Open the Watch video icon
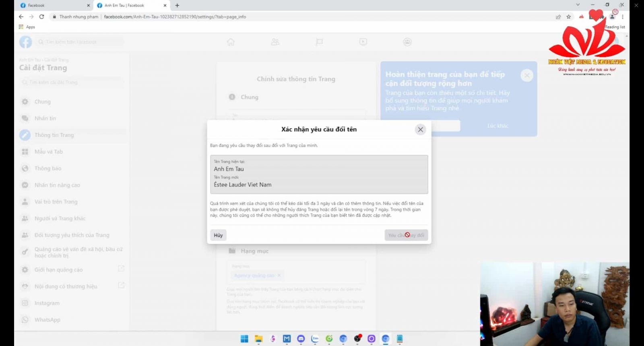The width and height of the screenshot is (644, 346). [x=363, y=42]
